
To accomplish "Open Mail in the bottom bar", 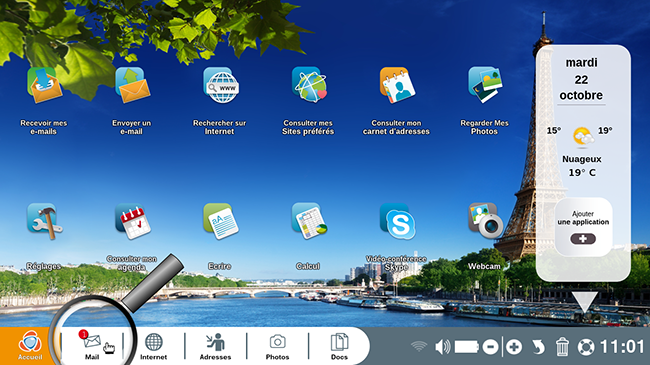I will (92, 346).
